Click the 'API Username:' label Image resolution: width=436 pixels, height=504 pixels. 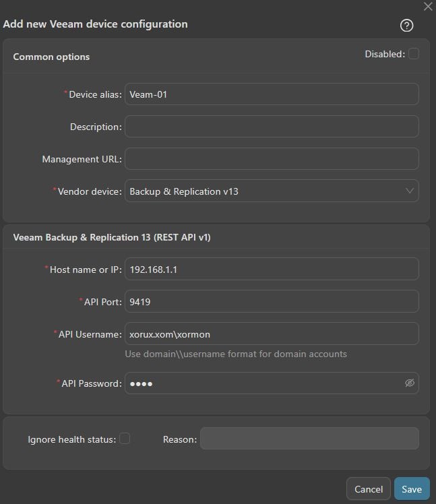point(90,334)
